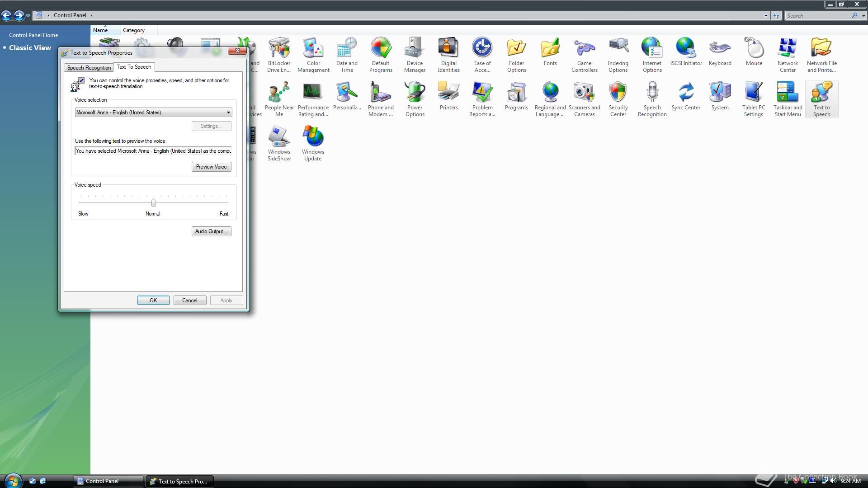868x488 pixels.
Task: Open Network File and Printer icon
Action: [x=821, y=55]
